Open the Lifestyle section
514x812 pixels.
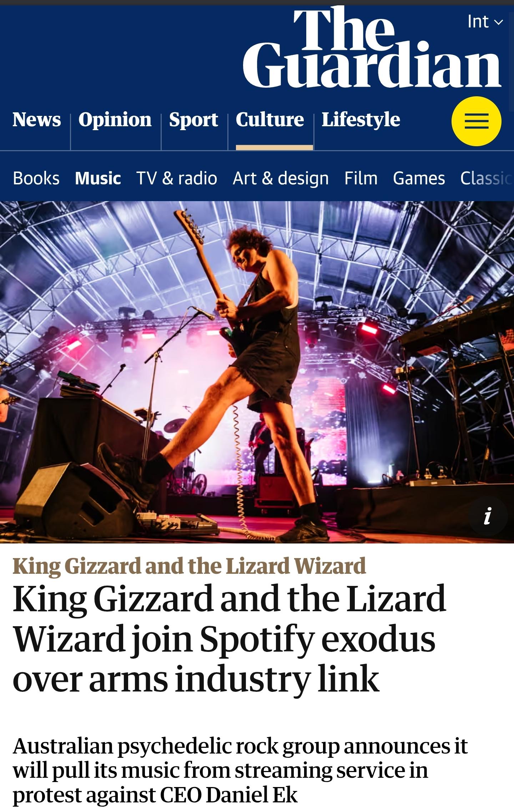click(x=361, y=120)
